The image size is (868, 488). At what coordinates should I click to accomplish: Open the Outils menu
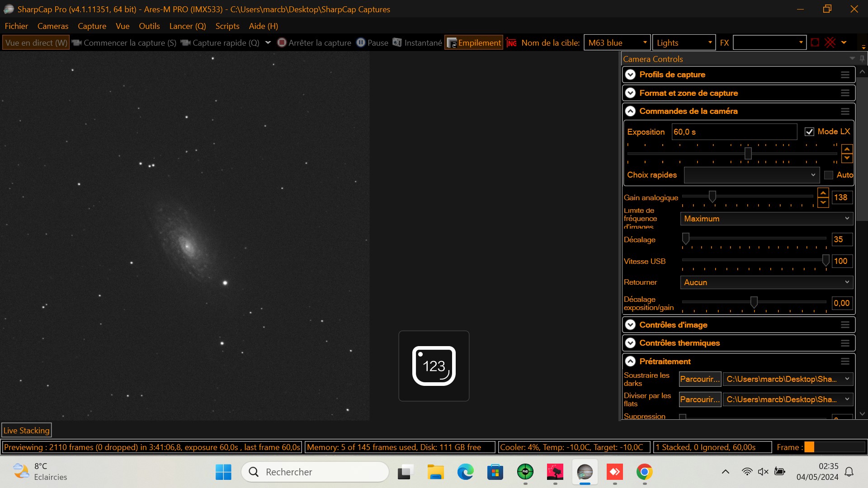coord(149,26)
